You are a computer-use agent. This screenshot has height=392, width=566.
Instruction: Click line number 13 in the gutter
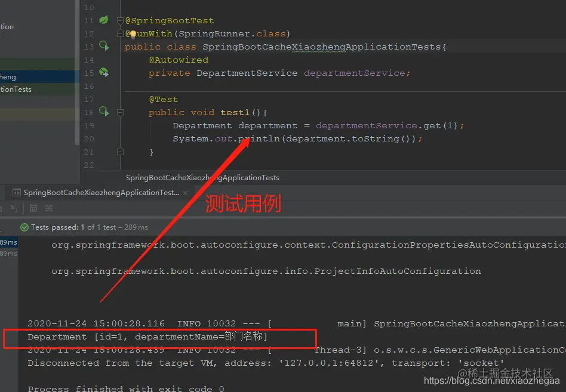click(x=89, y=47)
